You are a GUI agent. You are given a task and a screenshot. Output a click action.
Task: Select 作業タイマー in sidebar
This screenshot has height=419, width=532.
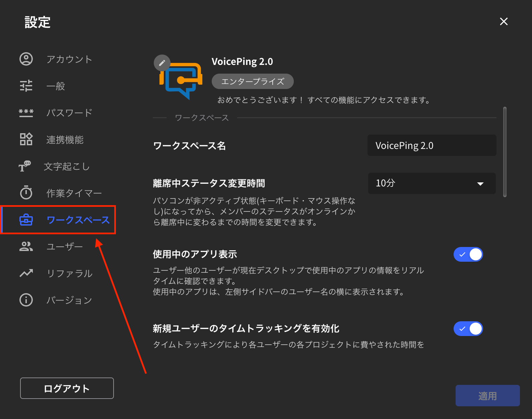74,193
